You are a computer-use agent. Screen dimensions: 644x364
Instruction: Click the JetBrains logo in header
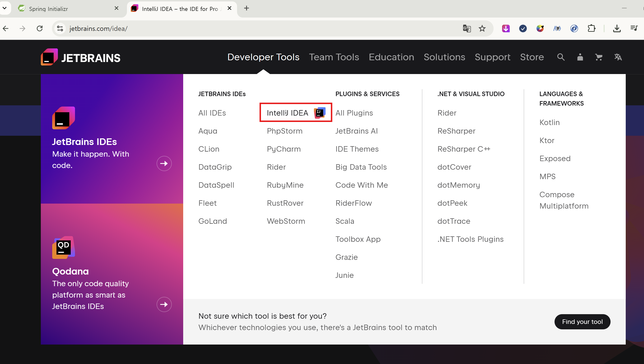pyautogui.click(x=80, y=57)
